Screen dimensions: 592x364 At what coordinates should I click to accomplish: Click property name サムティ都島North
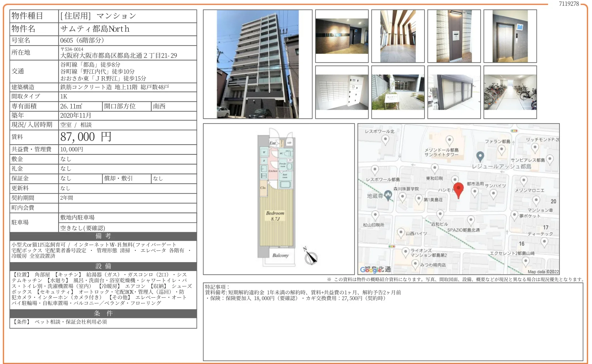click(95, 29)
